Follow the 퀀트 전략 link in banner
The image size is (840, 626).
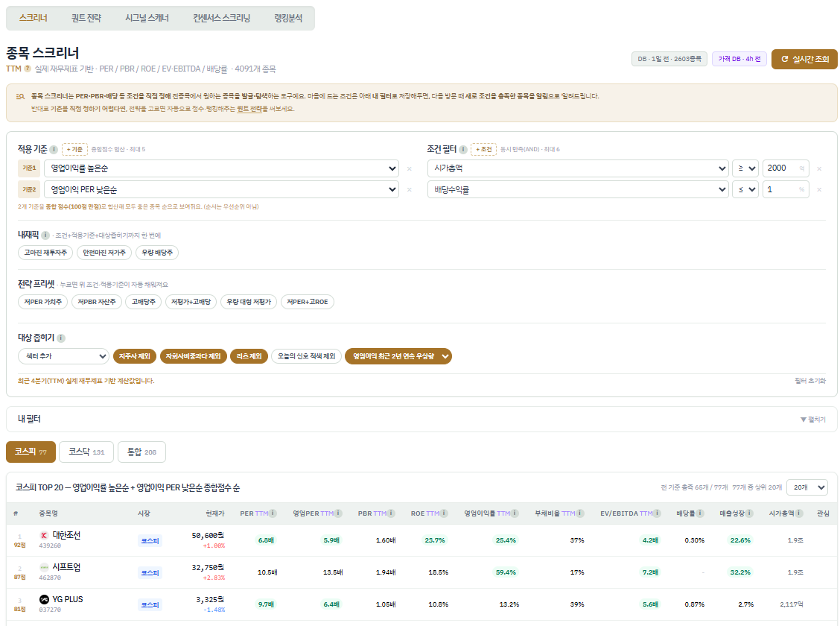coord(249,109)
